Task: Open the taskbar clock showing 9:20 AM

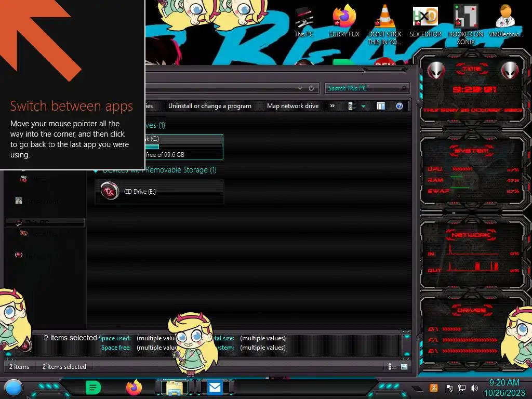Action: pyautogui.click(x=504, y=388)
